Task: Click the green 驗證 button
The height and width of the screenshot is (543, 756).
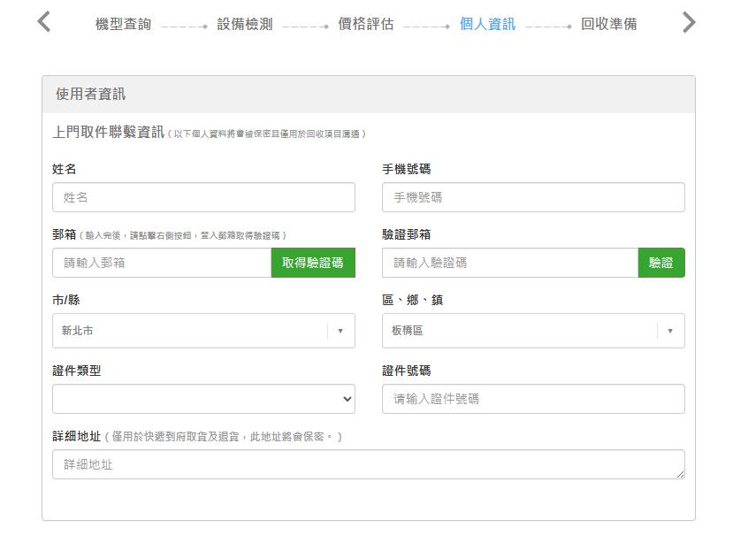Action: click(661, 263)
